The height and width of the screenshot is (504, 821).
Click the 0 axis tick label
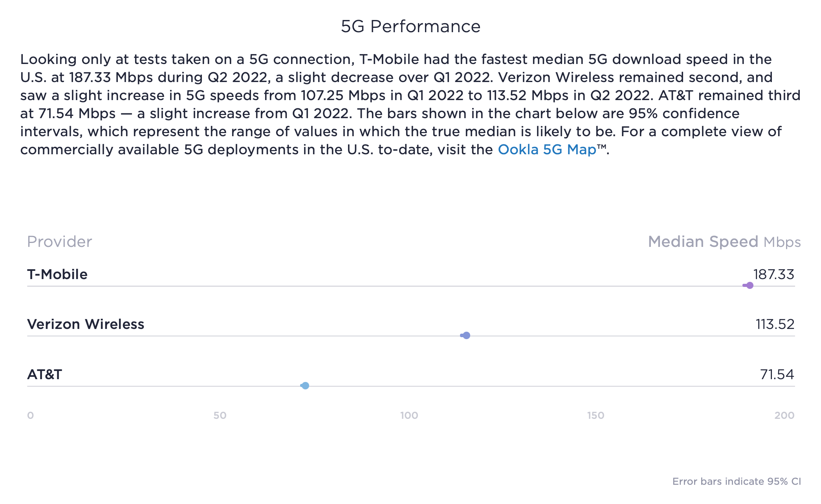(x=30, y=415)
